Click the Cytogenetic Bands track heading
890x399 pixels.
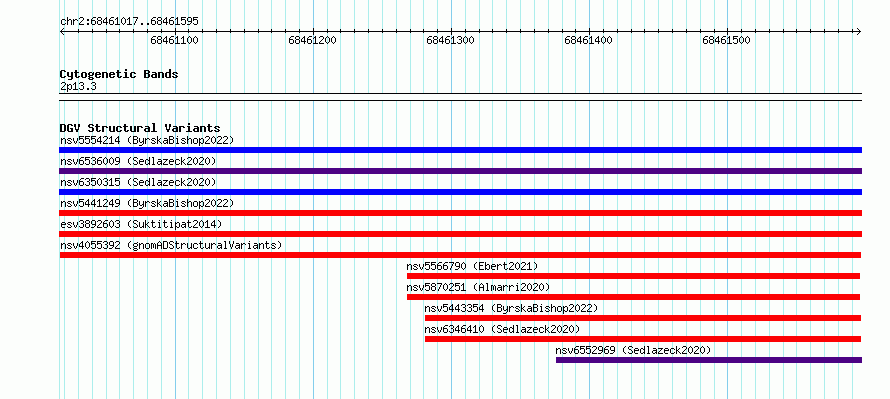click(x=119, y=74)
